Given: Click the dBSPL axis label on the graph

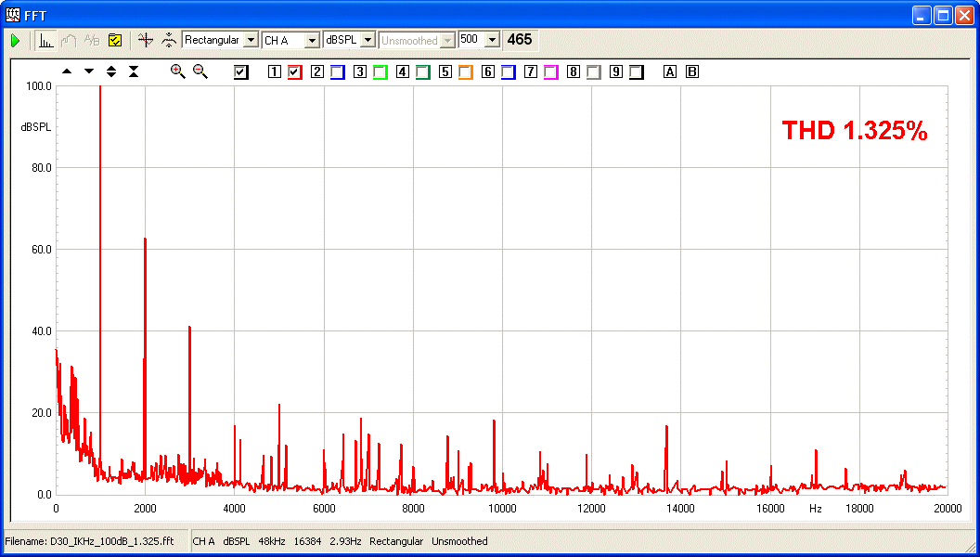Looking at the screenshot, I should (x=35, y=127).
